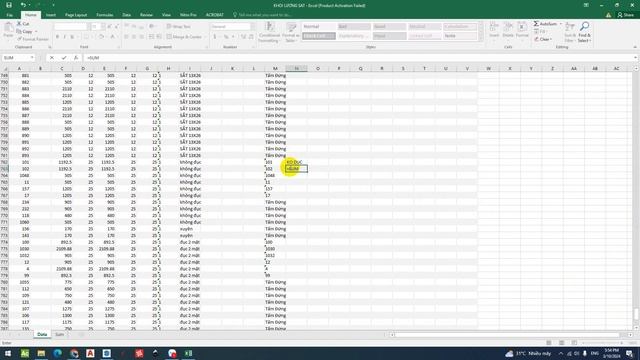This screenshot has width=640, height=360.
Task: Click the Merge & Center command
Action: click(x=184, y=37)
